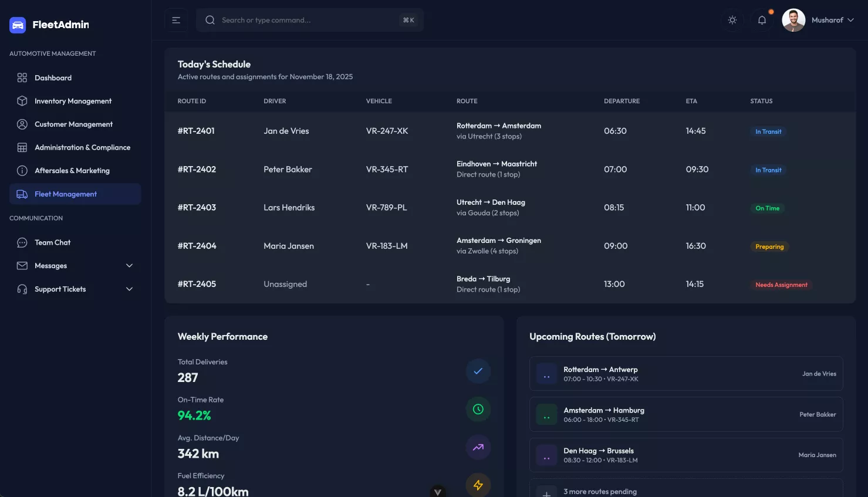Click the Team Chat bubble icon
Screen dimensions: 868x497
[x=22, y=242]
